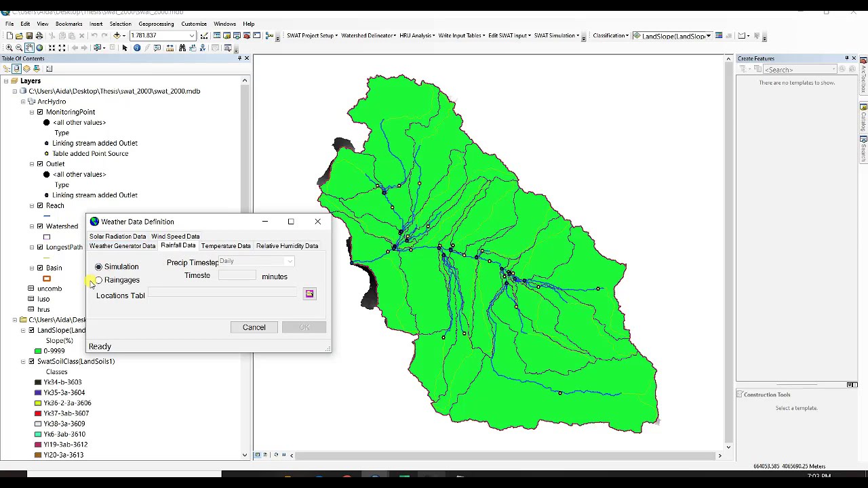Select the Raingages radio button
The width and height of the screenshot is (868, 488).
pyautogui.click(x=99, y=280)
